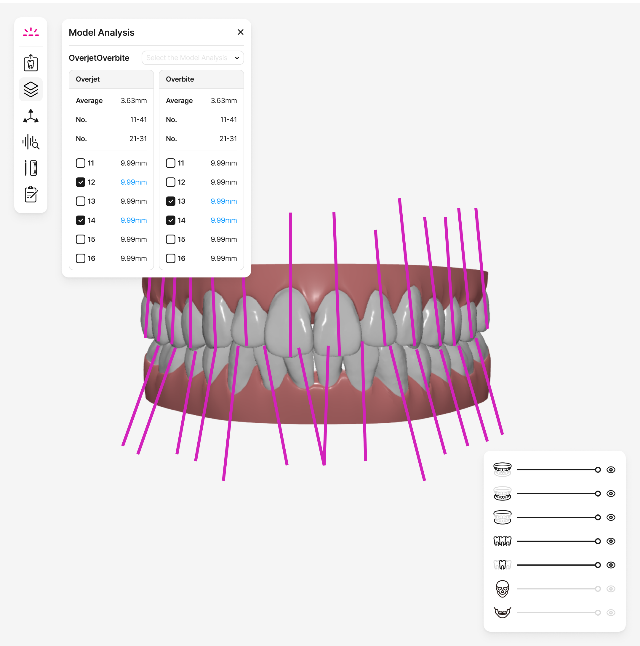640x646 pixels.
Task: Adjust the both jaws opacity slider
Action: [559, 517]
